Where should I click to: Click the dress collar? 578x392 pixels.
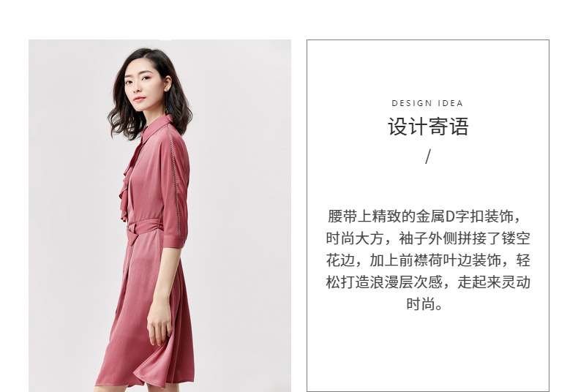[x=157, y=128]
